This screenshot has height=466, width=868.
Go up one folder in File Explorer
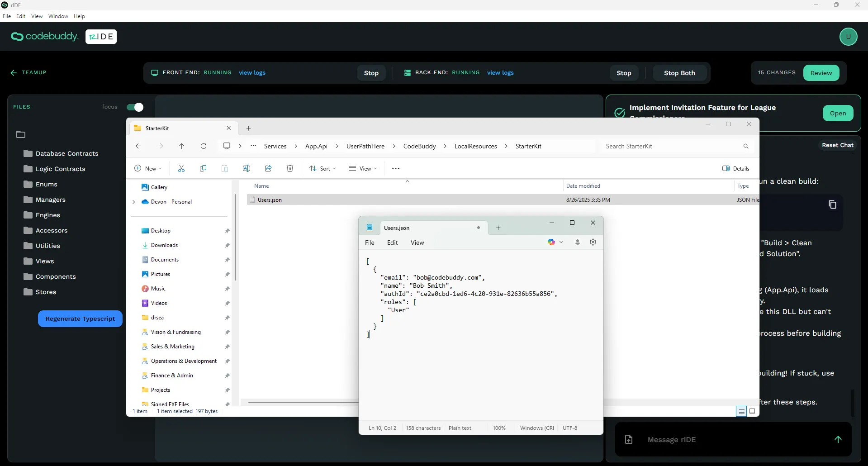click(x=181, y=146)
